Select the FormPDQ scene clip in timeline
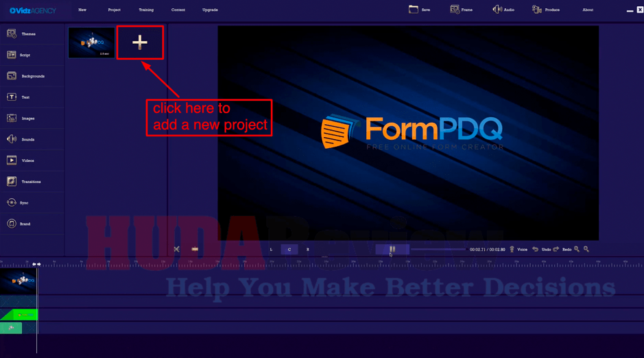Viewport: 644px width, 358px height. pyautogui.click(x=19, y=281)
